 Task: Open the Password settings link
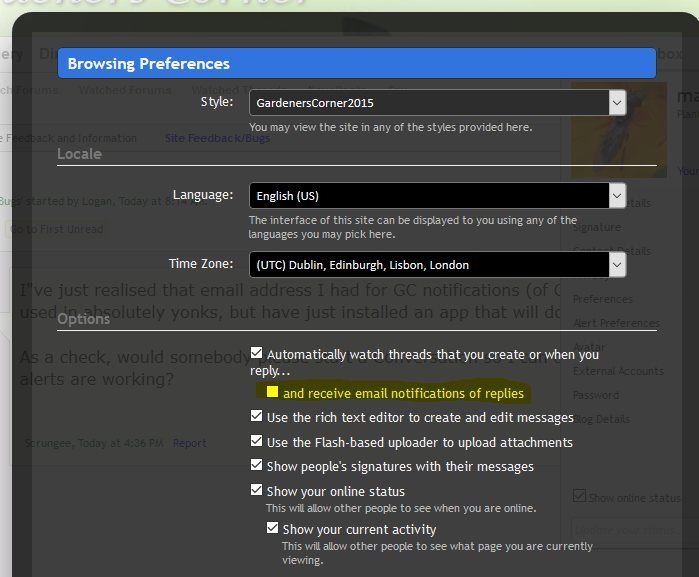pyautogui.click(x=595, y=395)
